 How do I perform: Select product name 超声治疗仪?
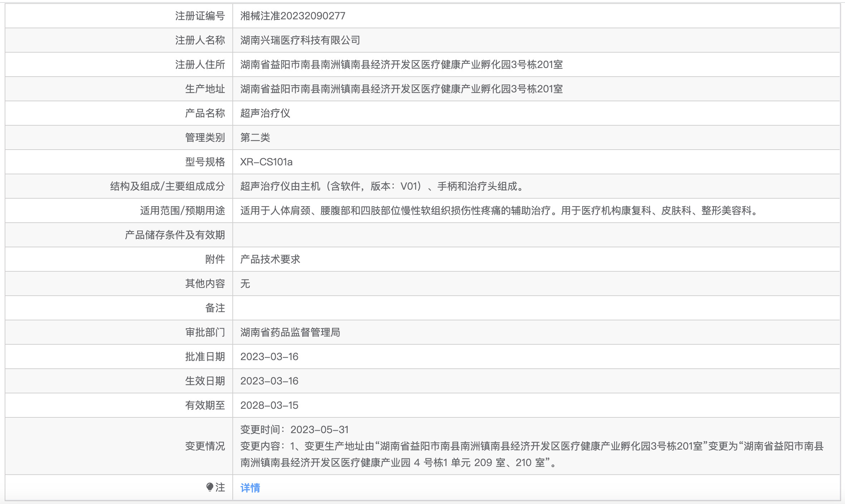click(x=265, y=113)
